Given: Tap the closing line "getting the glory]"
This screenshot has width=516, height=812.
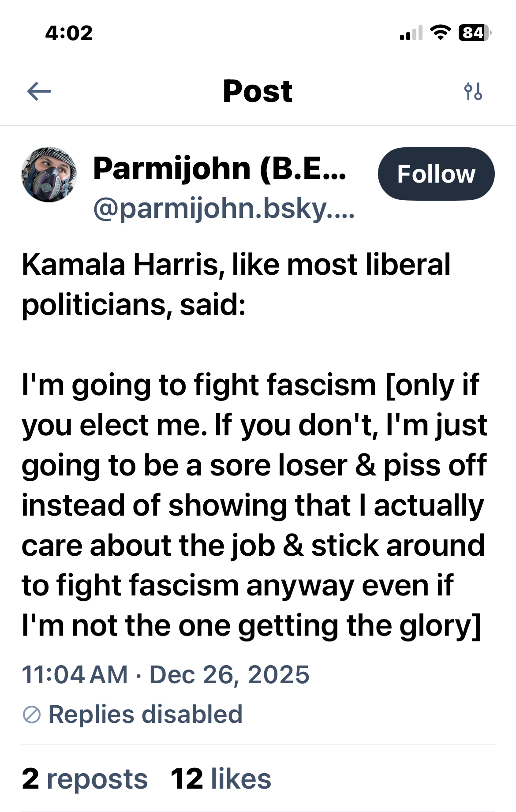Looking at the screenshot, I should tap(359, 626).
